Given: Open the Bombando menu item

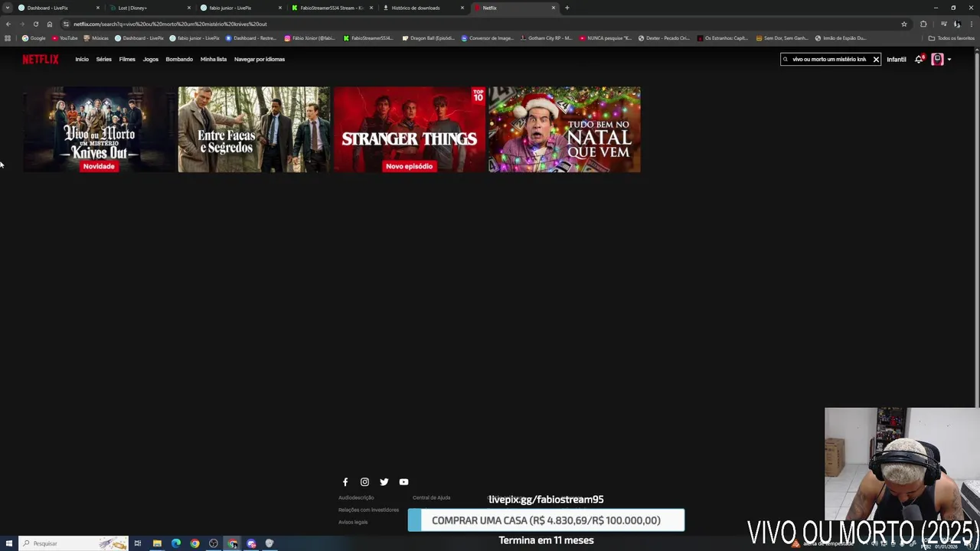Looking at the screenshot, I should pos(179,59).
